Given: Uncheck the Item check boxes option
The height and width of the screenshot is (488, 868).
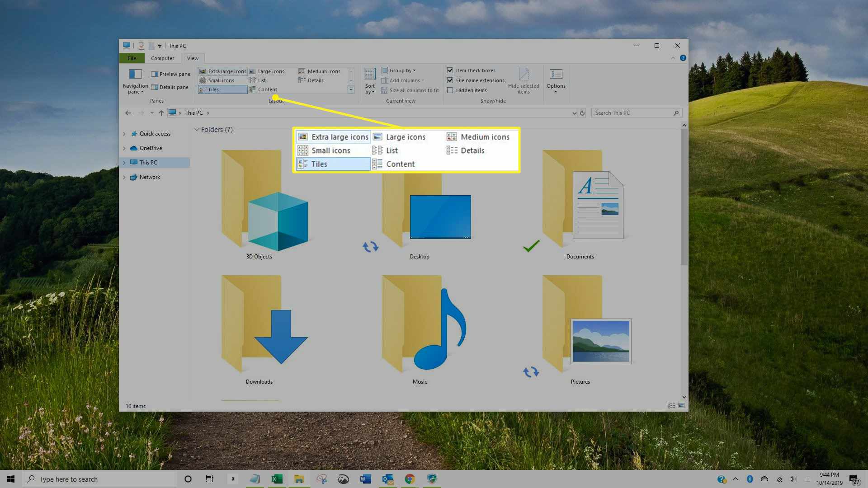Looking at the screenshot, I should tap(450, 70).
